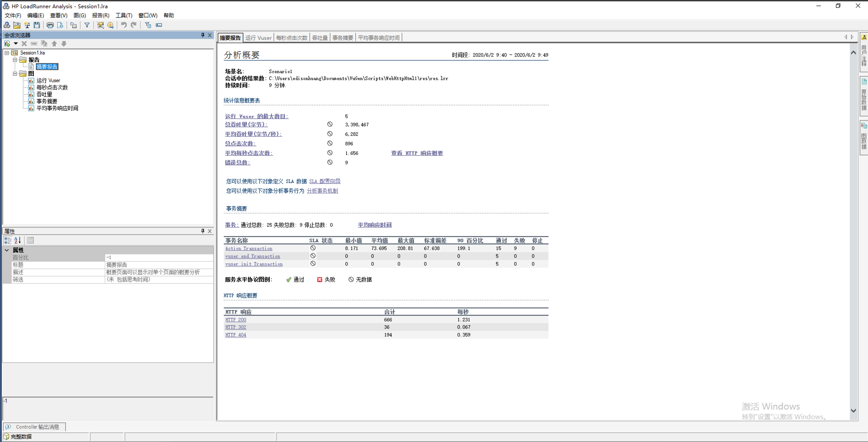Click the move down arrow in session browser

pos(64,44)
